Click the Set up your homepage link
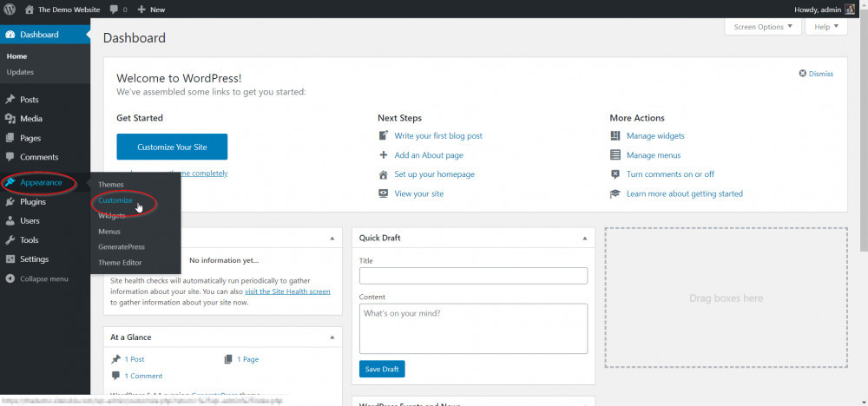 (435, 174)
